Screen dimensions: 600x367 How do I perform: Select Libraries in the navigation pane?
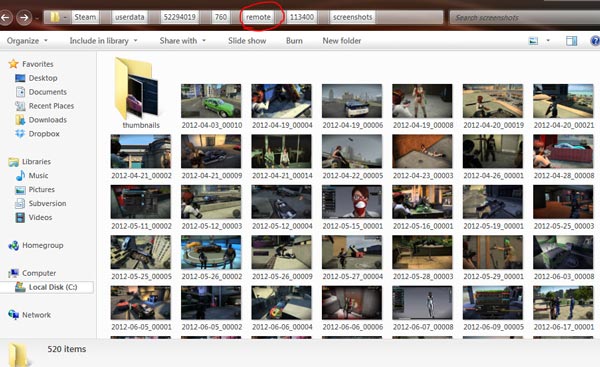click(x=29, y=161)
